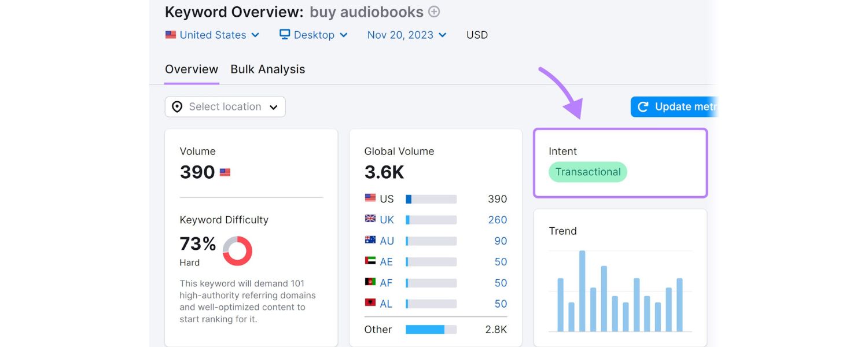Click the refresh icon on Update metrics button

pos(643,106)
